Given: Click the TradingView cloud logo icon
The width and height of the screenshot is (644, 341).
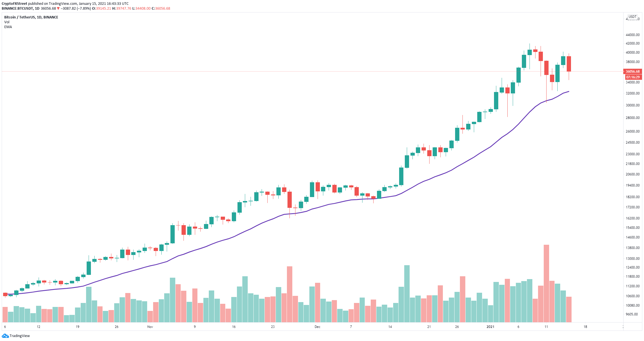Looking at the screenshot, I should [5, 336].
